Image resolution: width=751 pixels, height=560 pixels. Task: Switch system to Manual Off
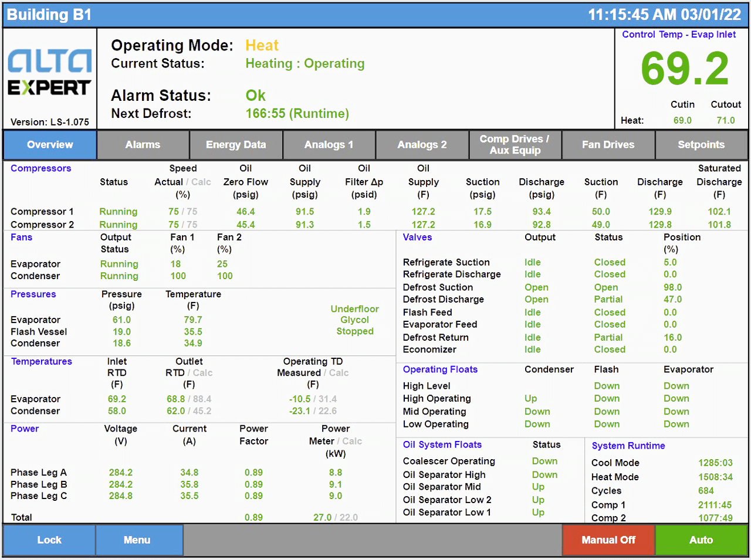tap(608, 539)
